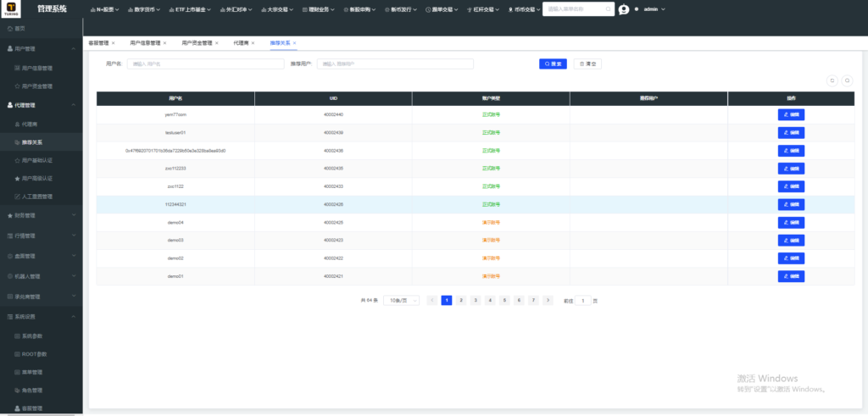This screenshot has height=416, width=868.
Task: Collapse the 系统设置 sidebar group
Action: (41, 317)
